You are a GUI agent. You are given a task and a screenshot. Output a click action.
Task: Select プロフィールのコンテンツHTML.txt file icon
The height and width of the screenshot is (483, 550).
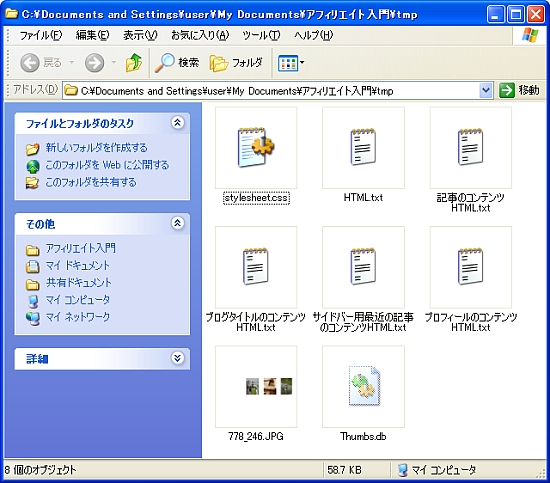[471, 267]
